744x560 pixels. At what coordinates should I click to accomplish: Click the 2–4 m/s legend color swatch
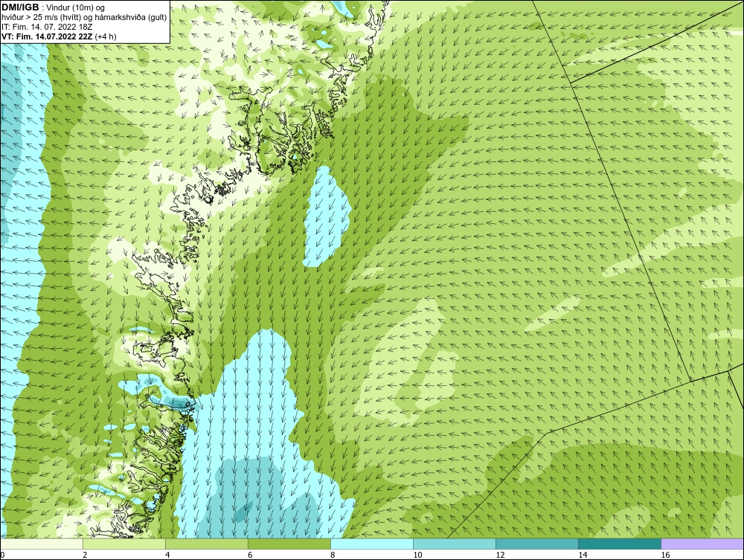coord(124,544)
